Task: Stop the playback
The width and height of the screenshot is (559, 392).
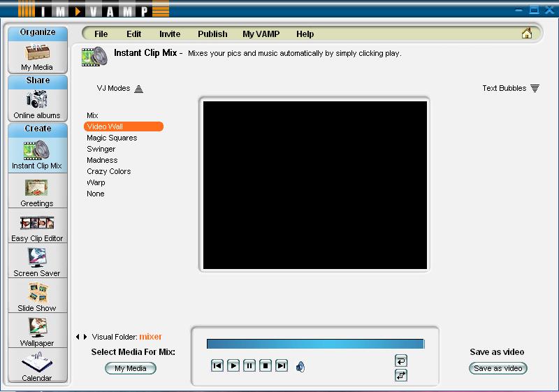Action: [266, 365]
